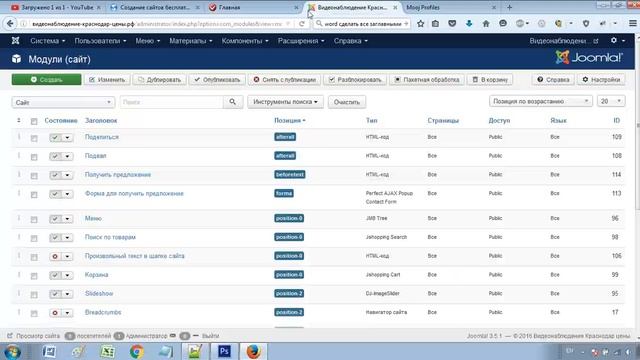The image size is (640, 360).
Task: Open Google Chrome from the taskbar
Action: [x=137, y=351]
